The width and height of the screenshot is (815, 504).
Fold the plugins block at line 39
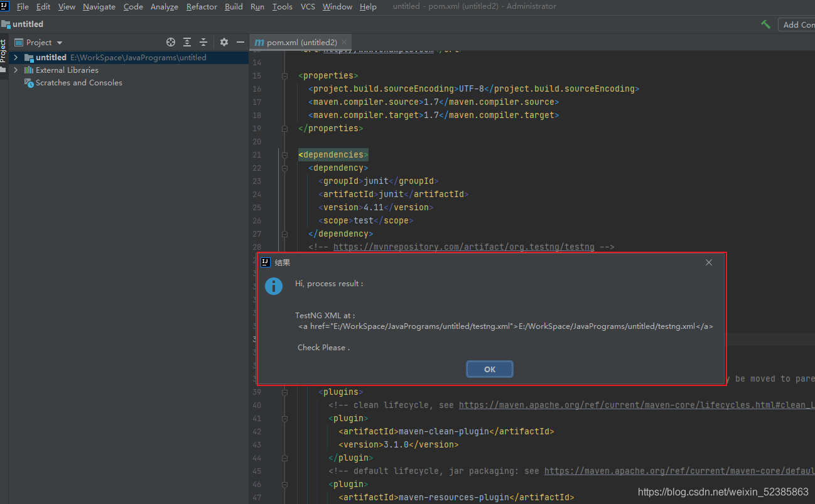click(x=285, y=392)
